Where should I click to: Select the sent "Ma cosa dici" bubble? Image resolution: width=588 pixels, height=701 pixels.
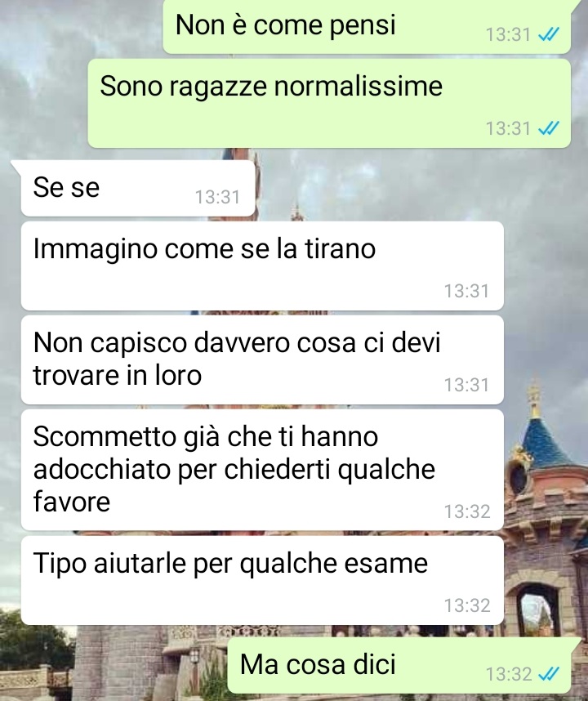point(399,665)
